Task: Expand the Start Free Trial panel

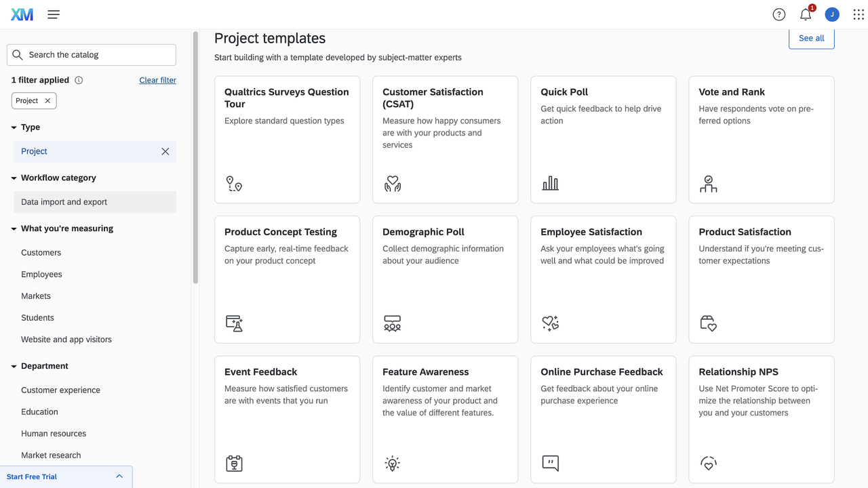Action: pos(119,476)
